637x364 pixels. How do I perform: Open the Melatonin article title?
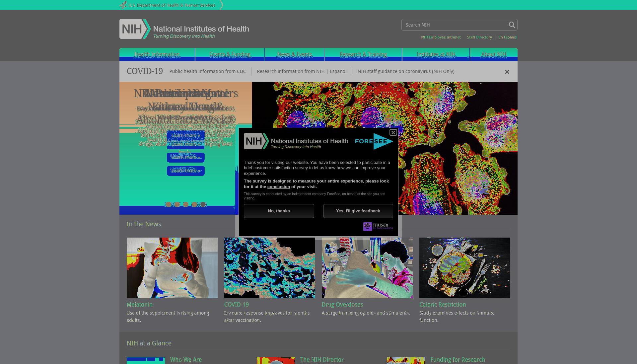coord(140,305)
